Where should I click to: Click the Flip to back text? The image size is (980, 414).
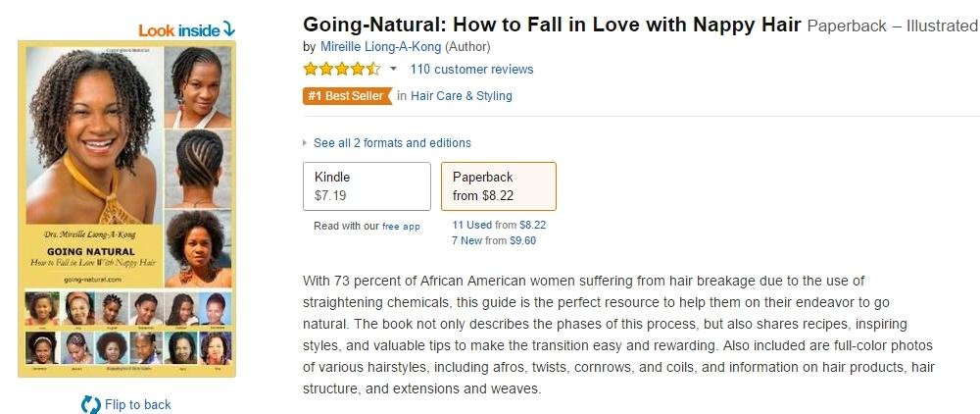click(137, 404)
